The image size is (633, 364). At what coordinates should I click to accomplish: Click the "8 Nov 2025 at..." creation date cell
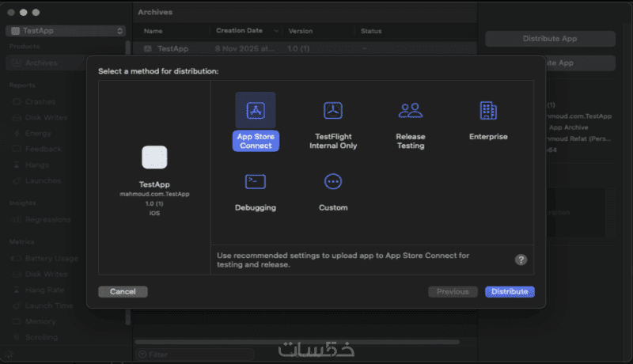pyautogui.click(x=244, y=48)
